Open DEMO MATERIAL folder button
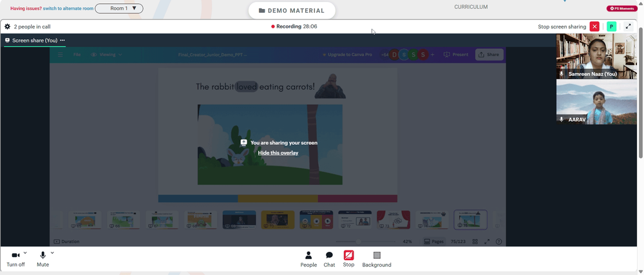Screen dimensions: 644x275 [292, 11]
